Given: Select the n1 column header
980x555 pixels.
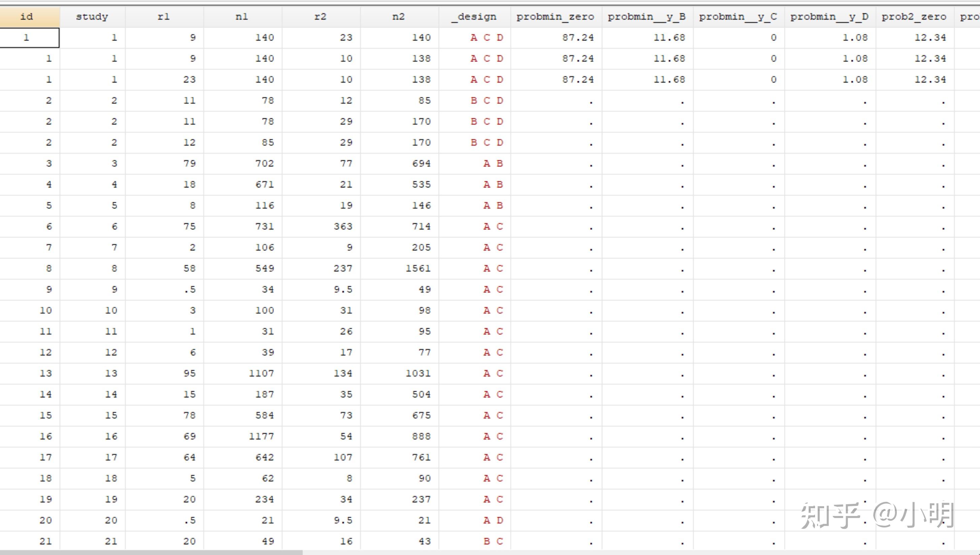Looking at the screenshot, I should click(x=242, y=17).
